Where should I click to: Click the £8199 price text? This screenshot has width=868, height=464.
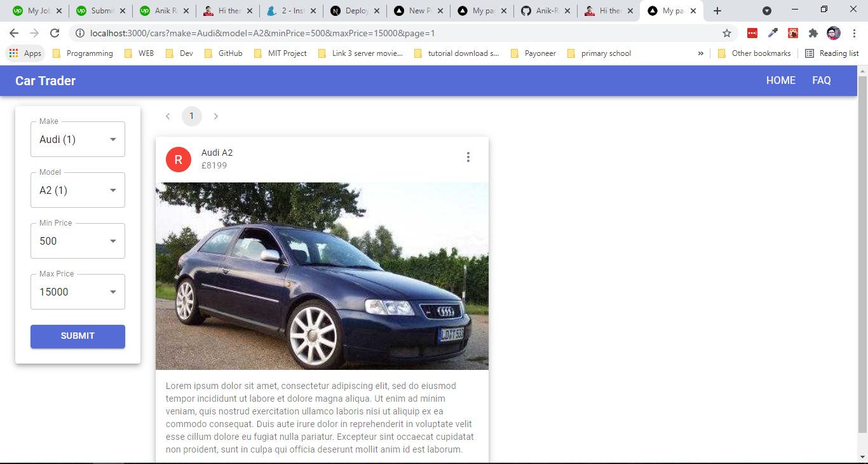pos(214,165)
